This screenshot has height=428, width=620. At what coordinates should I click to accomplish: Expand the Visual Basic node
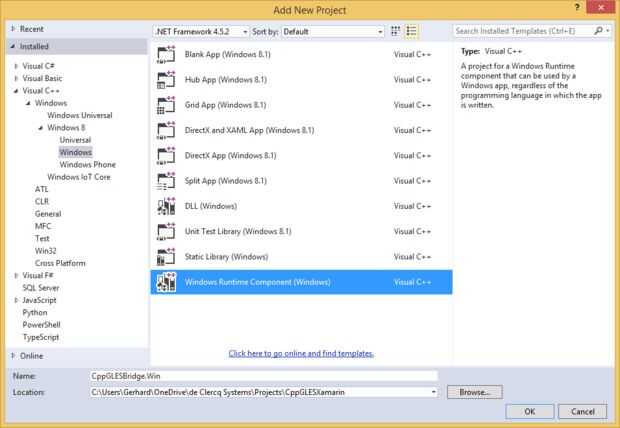(16, 78)
